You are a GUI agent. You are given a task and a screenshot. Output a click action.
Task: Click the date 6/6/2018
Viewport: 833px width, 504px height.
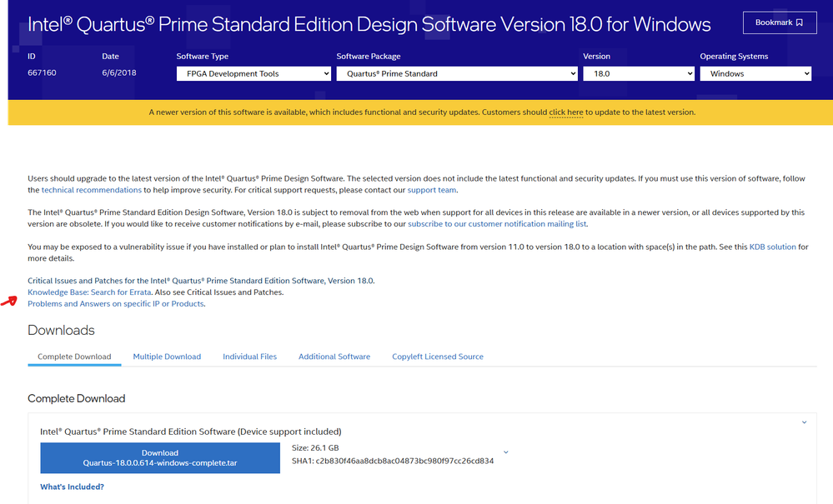click(x=119, y=72)
